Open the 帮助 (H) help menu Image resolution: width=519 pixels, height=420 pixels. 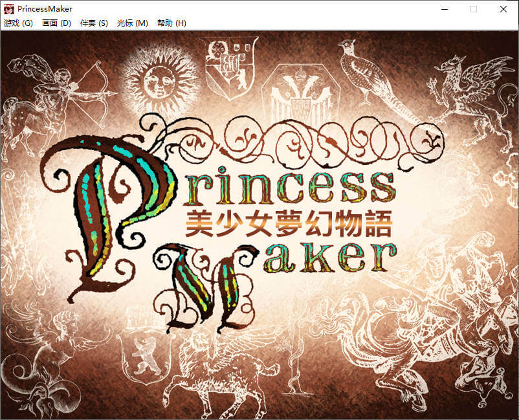point(171,23)
